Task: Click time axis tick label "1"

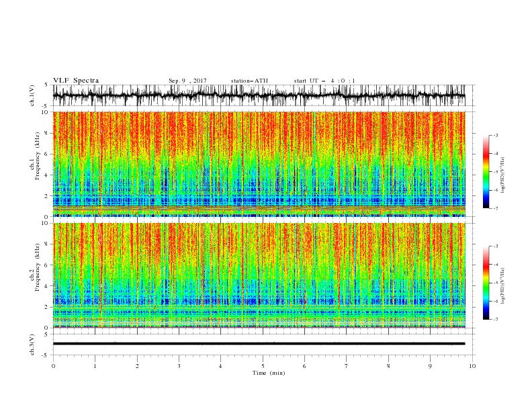Action: point(95,366)
